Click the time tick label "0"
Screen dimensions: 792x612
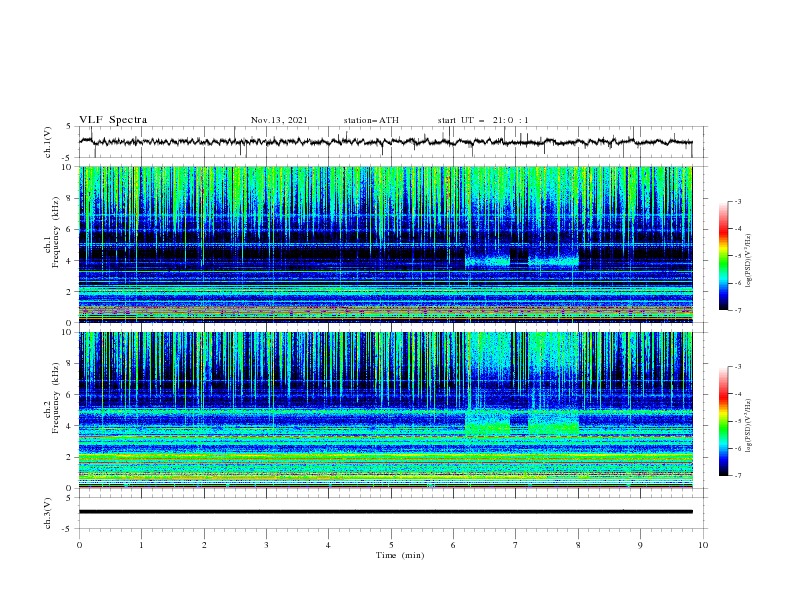[x=79, y=545]
